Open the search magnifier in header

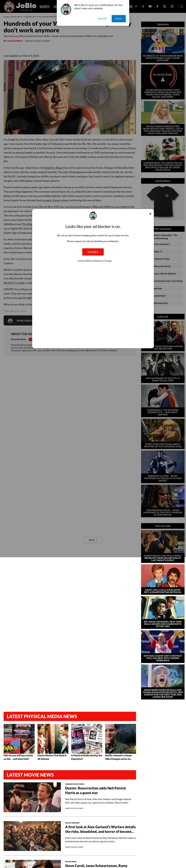[182, 6]
